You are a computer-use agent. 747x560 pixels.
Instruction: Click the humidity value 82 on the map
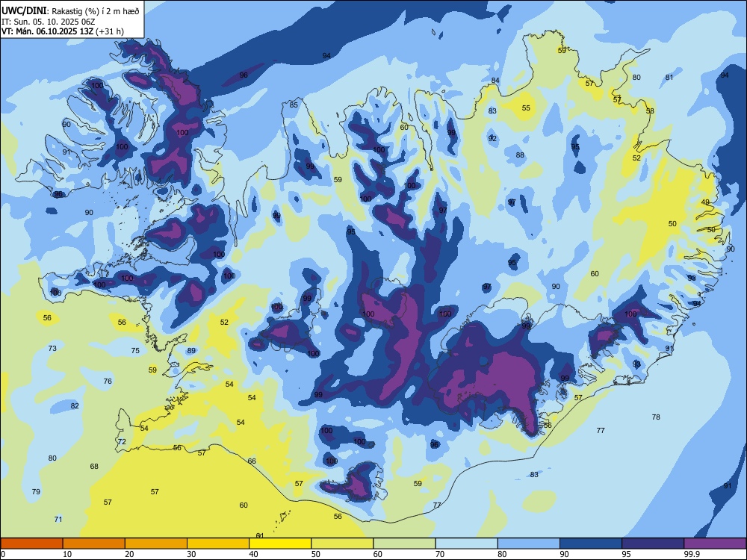[x=75, y=405]
